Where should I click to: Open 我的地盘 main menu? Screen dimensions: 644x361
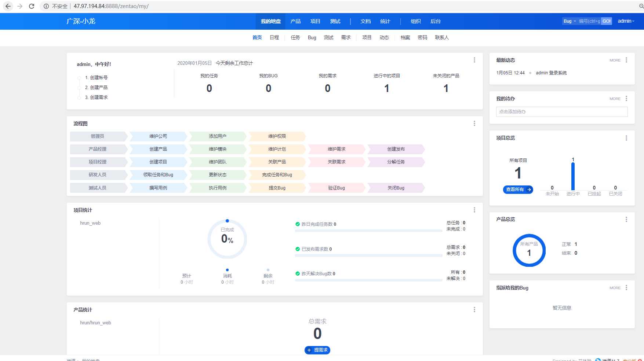pos(271,21)
